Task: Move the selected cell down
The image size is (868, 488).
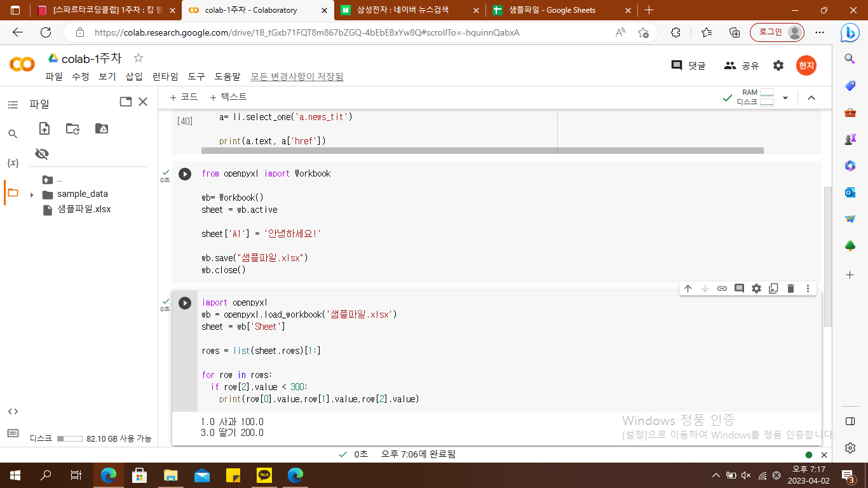Action: (705, 288)
